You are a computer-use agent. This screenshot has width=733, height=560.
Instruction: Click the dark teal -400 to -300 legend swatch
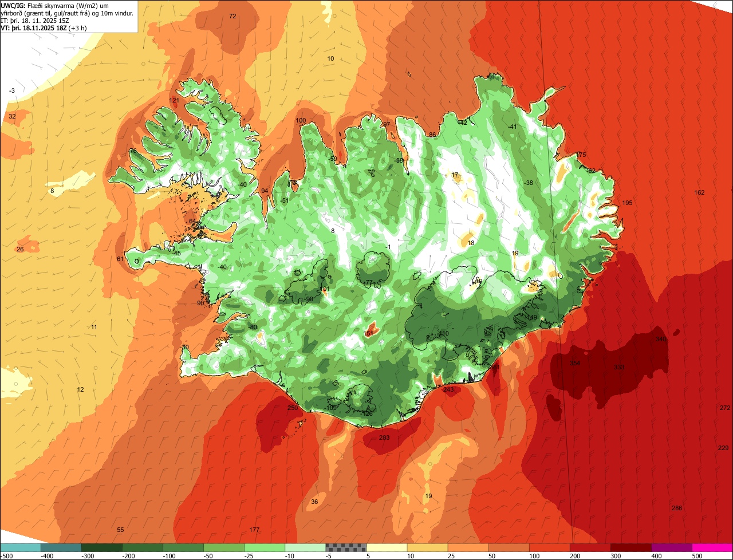point(61,547)
